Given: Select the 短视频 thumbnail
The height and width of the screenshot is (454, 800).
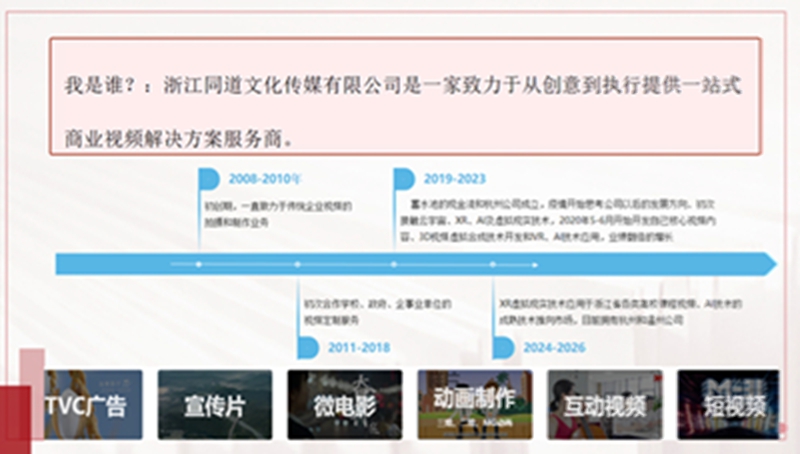Looking at the screenshot, I should point(727,405).
